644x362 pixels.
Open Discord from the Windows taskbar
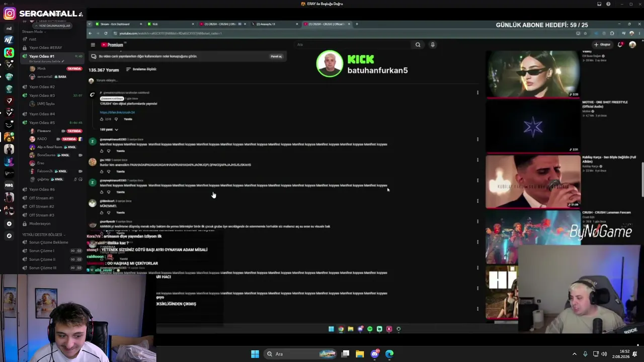click(x=375, y=354)
